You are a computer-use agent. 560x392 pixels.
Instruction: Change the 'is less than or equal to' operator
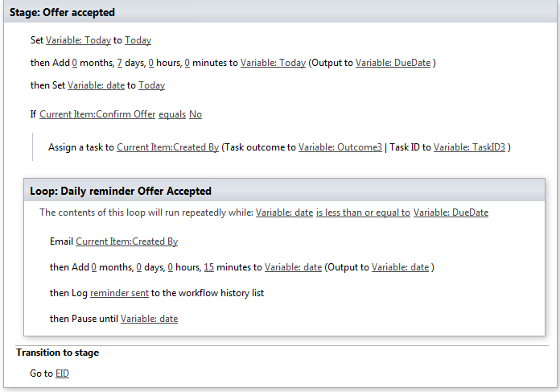tap(363, 213)
